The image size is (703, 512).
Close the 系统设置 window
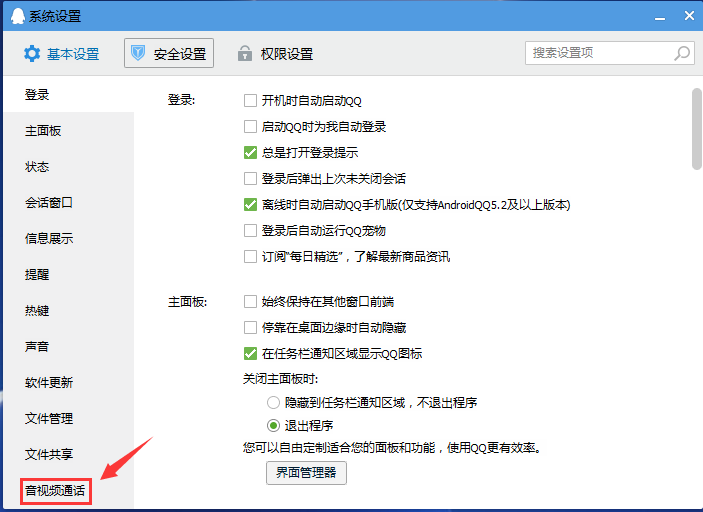click(689, 16)
